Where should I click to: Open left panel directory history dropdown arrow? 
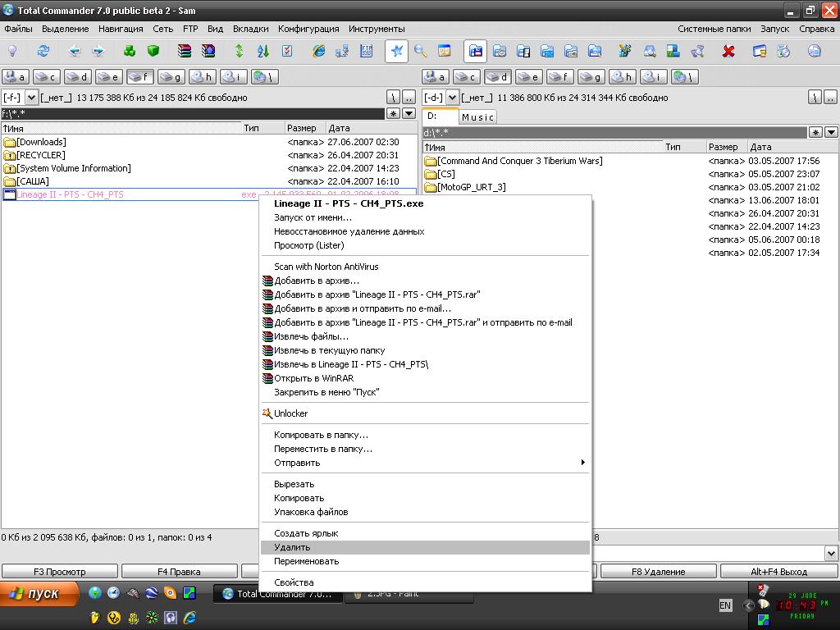tap(409, 113)
